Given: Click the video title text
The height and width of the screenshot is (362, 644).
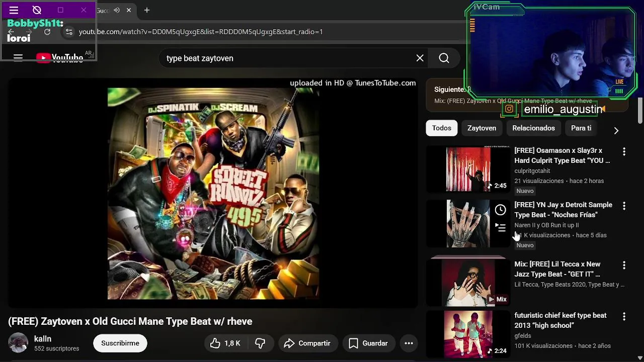Looking at the screenshot, I should [x=130, y=321].
